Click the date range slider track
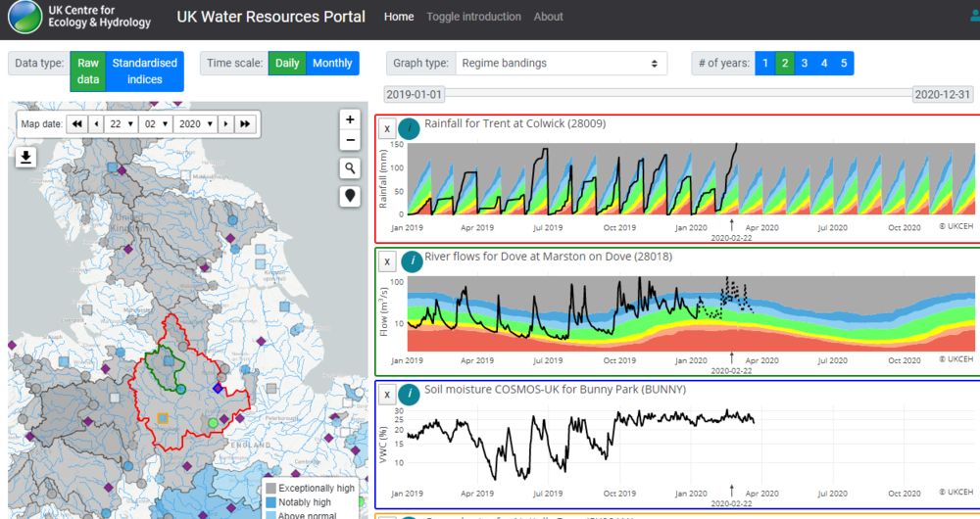Viewport: 980px width, 519px height. coord(676,94)
